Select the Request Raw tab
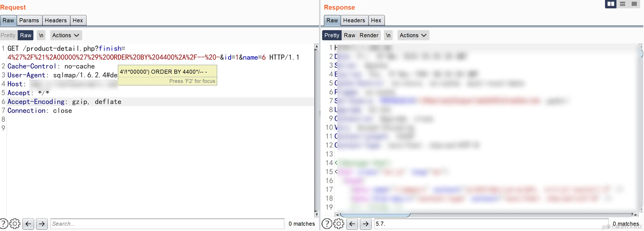The image size is (644, 231). [x=8, y=20]
